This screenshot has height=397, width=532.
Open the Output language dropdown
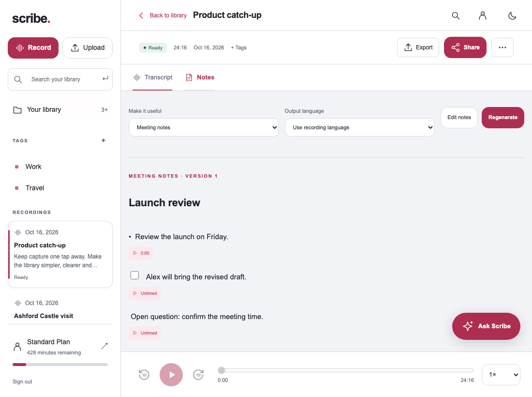point(360,127)
